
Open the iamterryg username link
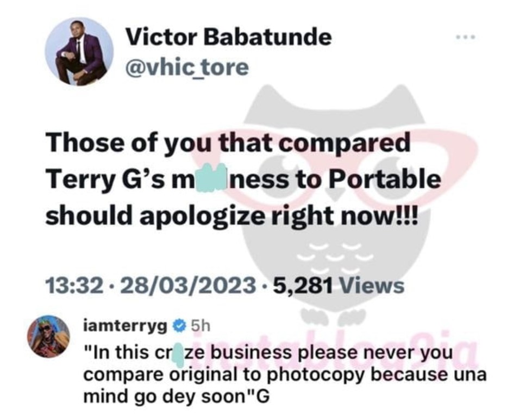125,326
